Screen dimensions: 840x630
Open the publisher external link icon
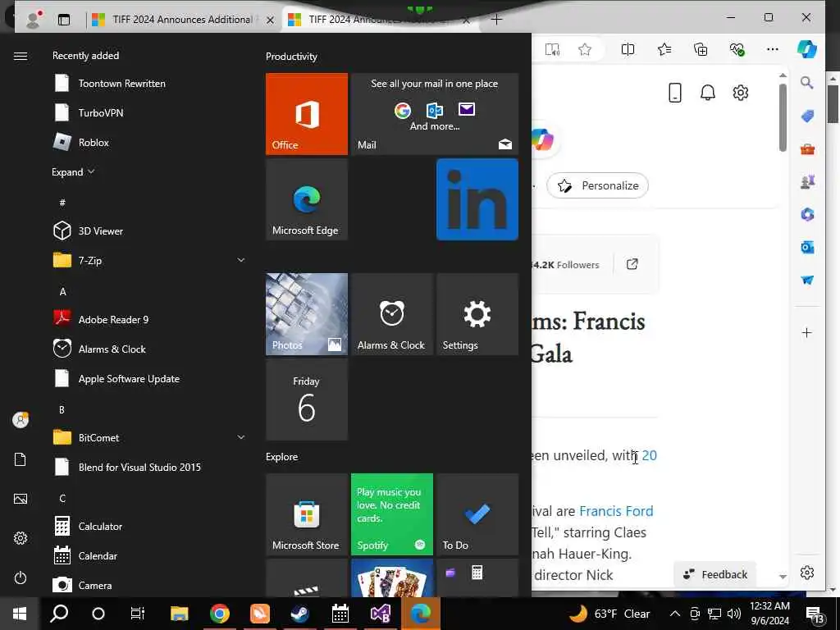coord(632,263)
